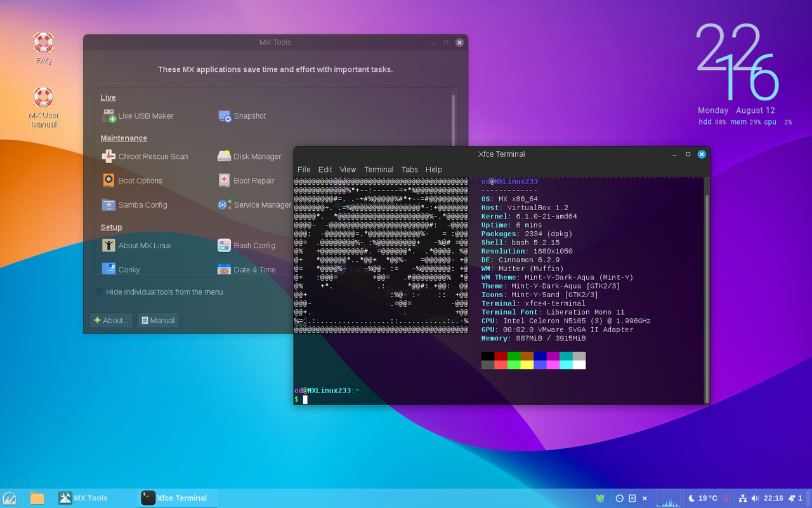Click the white square tray icon

click(x=632, y=498)
